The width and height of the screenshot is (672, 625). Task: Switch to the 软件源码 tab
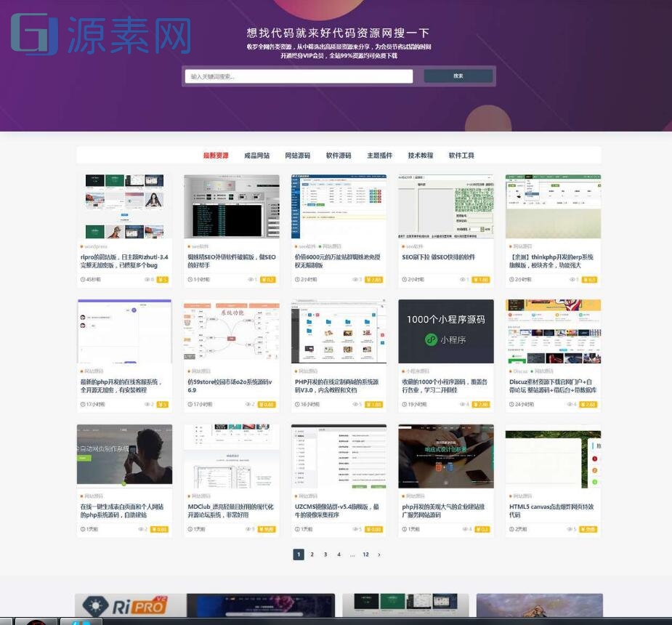click(x=339, y=155)
